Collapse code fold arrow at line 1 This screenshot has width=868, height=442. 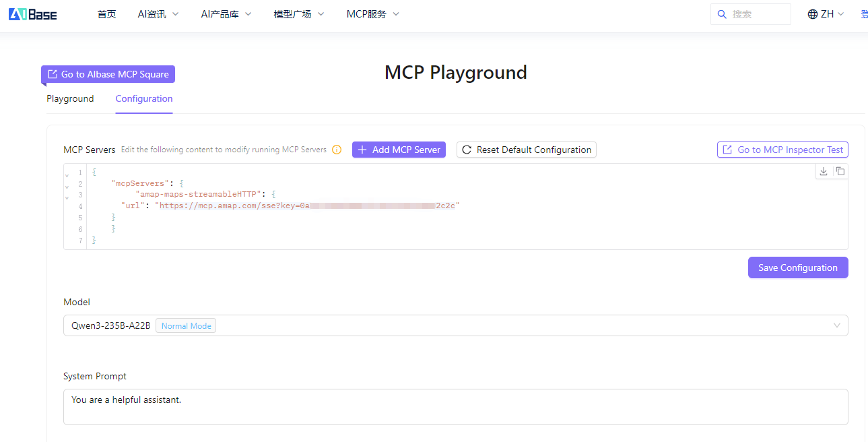click(x=67, y=175)
